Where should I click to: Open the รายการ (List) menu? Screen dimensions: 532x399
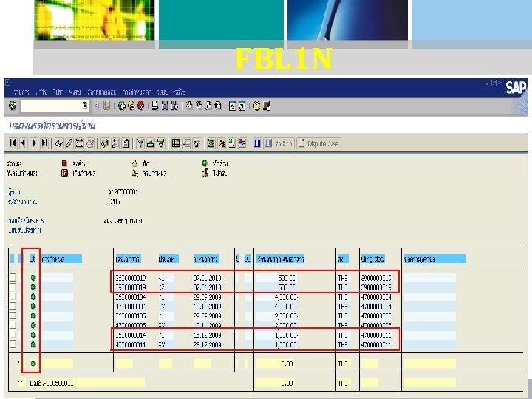click(x=21, y=92)
